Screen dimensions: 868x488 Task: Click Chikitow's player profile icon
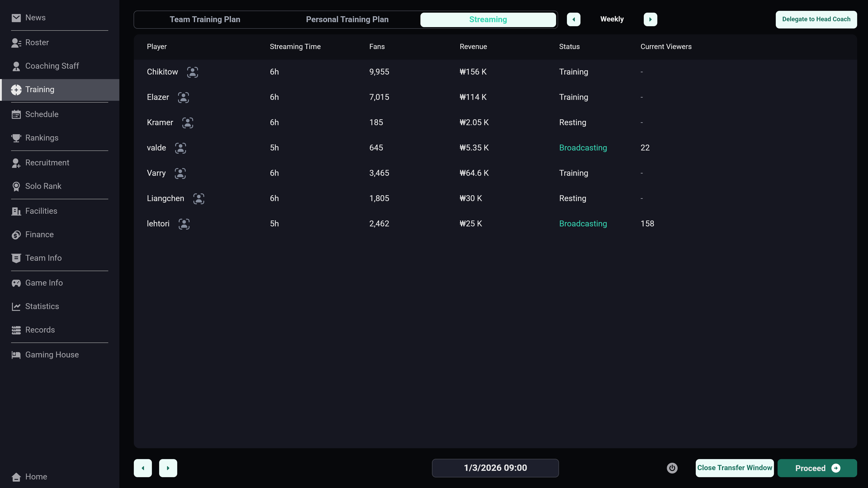point(192,72)
